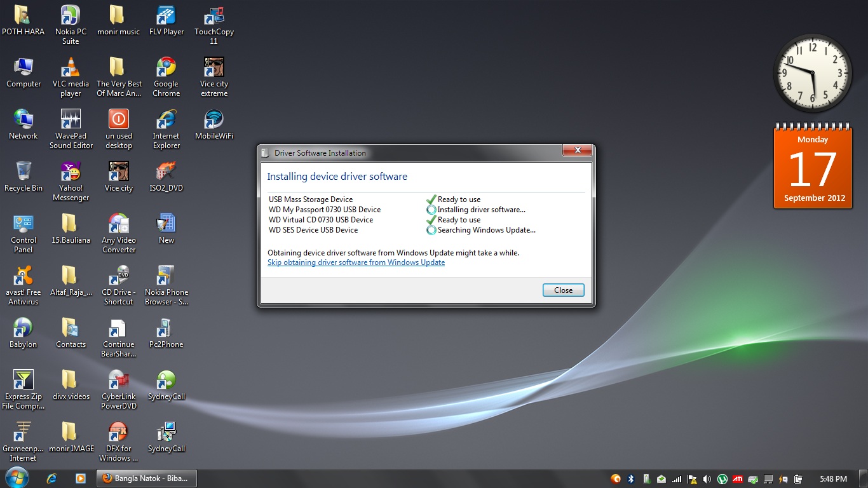Click the Show desktop strip at the taskbar end
The width and height of the screenshot is (868, 488).
864,478
